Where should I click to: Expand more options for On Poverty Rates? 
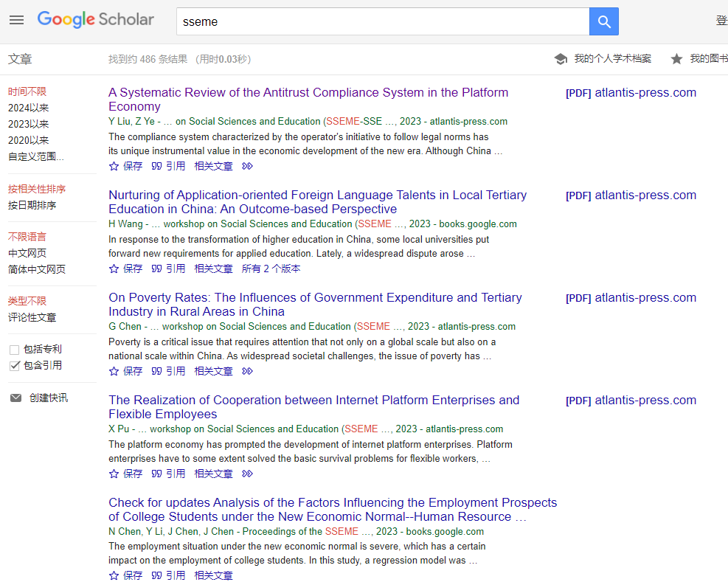coord(248,371)
